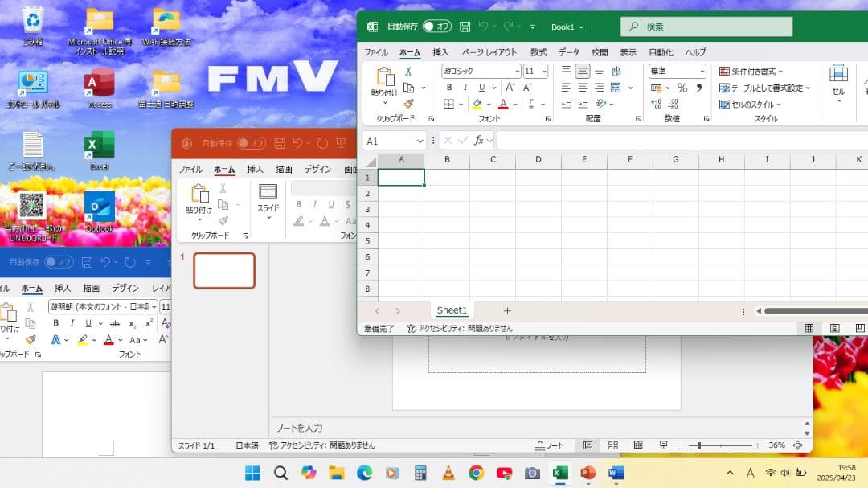Screen dimensions: 868x488
Task: Click the Insert Function fx icon
Action: pyautogui.click(x=479, y=140)
